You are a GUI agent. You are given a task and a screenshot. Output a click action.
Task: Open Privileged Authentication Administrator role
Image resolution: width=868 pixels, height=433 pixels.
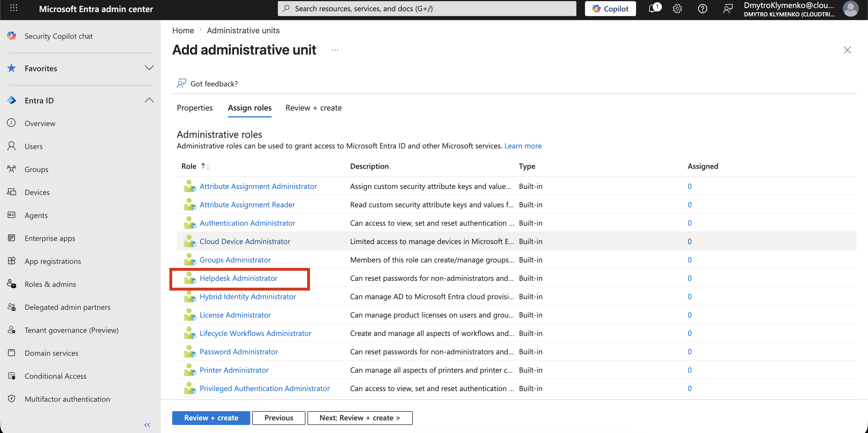(x=265, y=388)
